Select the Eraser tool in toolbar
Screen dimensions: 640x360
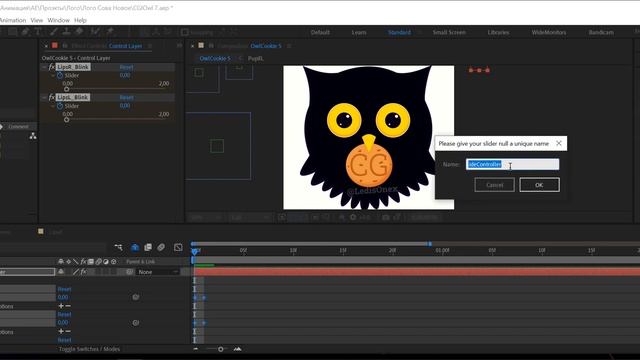(80, 32)
